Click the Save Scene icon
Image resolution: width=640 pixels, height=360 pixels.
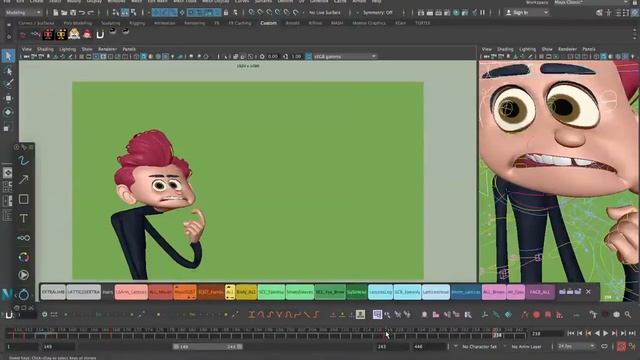coord(73,13)
